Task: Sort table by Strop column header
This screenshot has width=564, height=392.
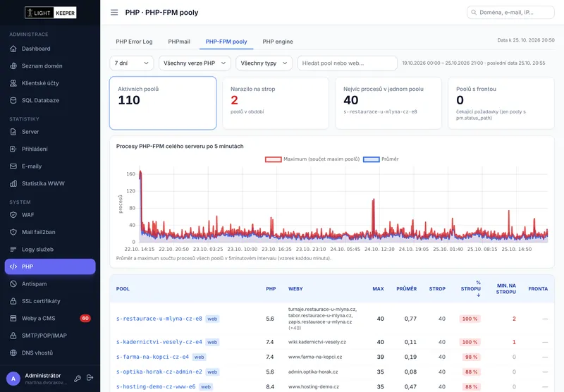Action: 437,289
